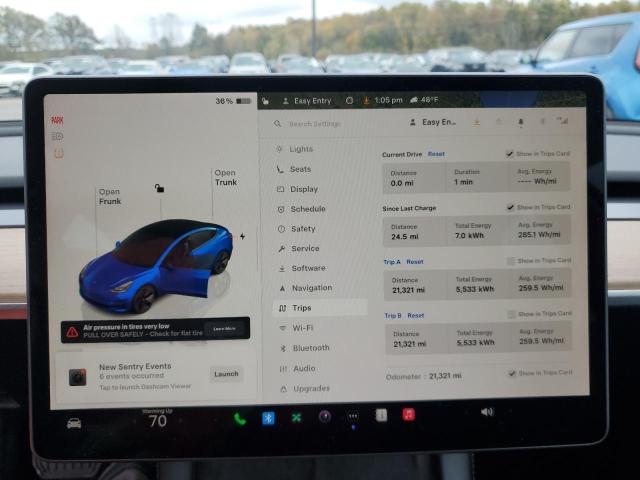
Task: Tap the notification bell icon
Action: tap(520, 122)
